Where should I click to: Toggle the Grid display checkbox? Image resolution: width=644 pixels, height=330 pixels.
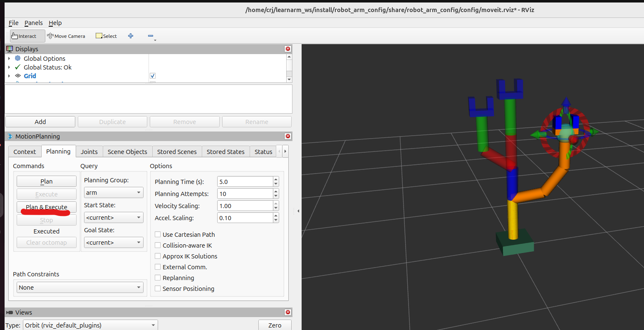(x=153, y=76)
